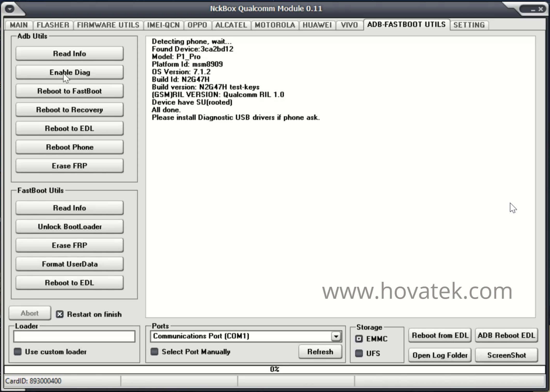Enable Select Port Manually checkbox
The width and height of the screenshot is (550, 392).
point(155,352)
